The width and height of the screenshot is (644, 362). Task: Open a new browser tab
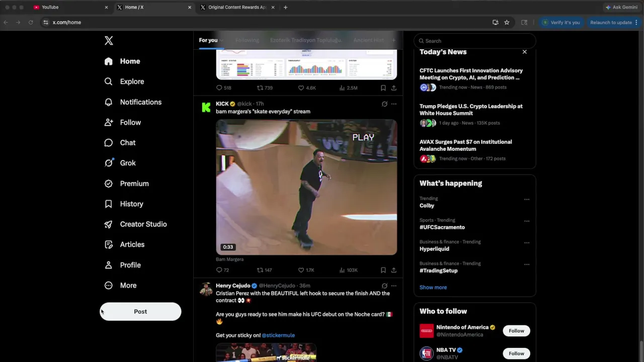point(285,7)
